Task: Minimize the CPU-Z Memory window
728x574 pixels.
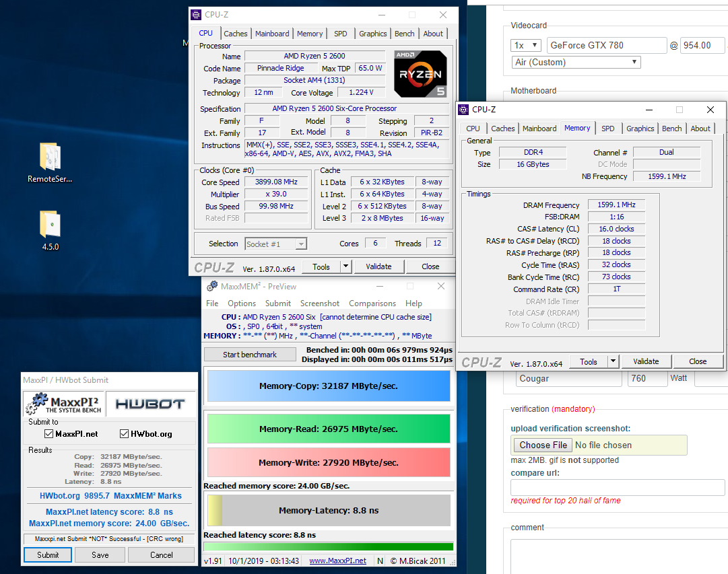Action: (649, 110)
